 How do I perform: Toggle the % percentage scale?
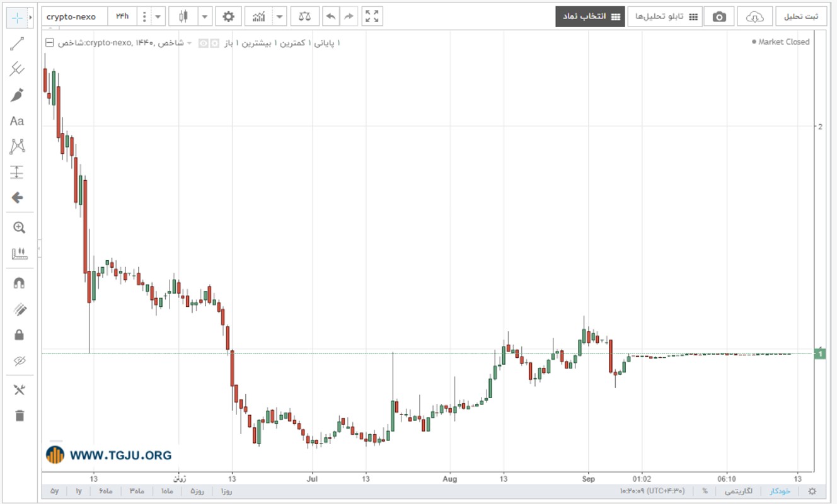[705, 491]
